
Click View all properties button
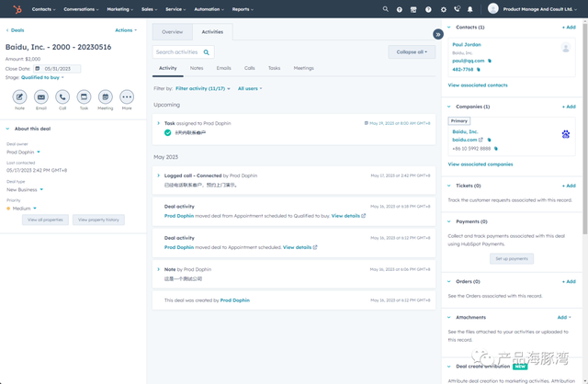click(x=45, y=220)
